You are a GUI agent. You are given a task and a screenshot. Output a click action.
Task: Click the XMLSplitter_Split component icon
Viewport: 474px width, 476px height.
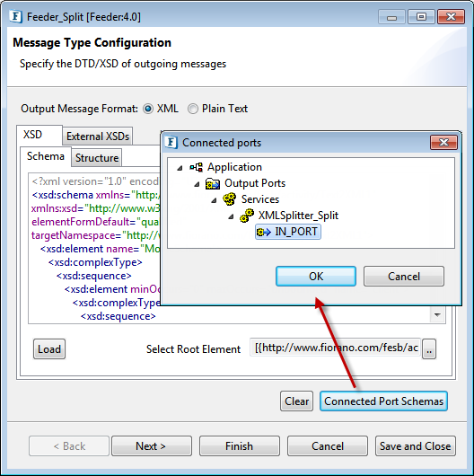tap(247, 216)
